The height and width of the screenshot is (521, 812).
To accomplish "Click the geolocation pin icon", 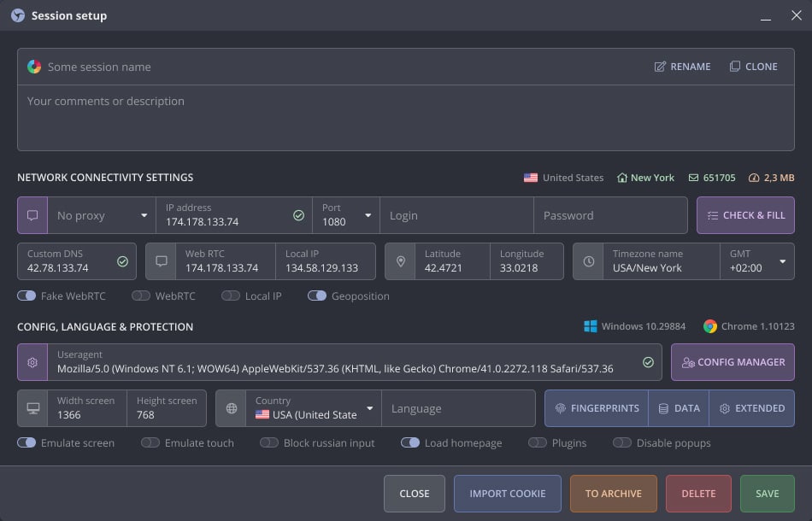I will point(400,261).
